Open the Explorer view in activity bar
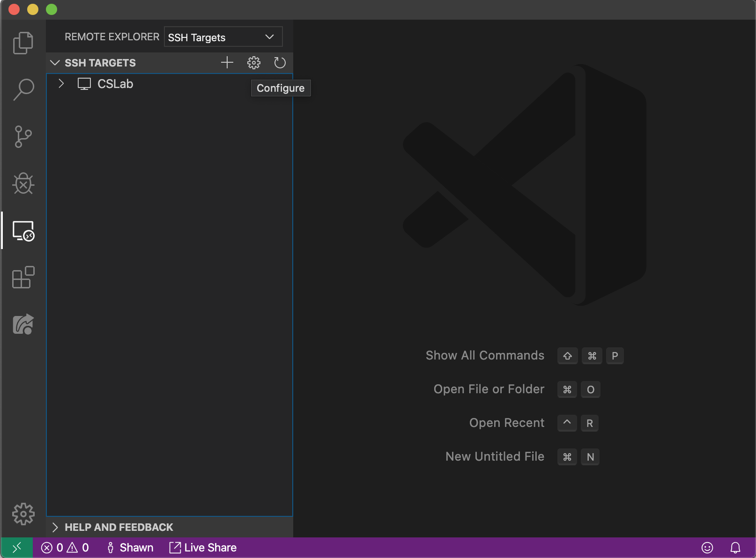Viewport: 756px width, 558px height. tap(23, 43)
